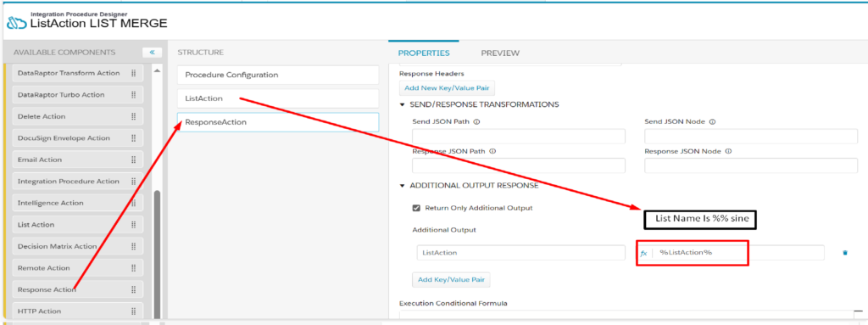Collapse the Send/Response Transformations section

tap(403, 104)
